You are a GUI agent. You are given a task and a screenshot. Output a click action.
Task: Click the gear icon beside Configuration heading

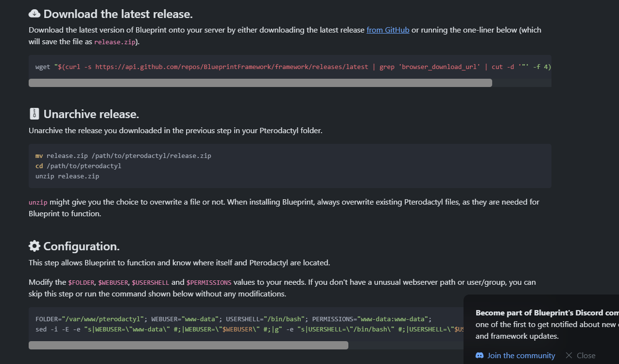pos(34,246)
